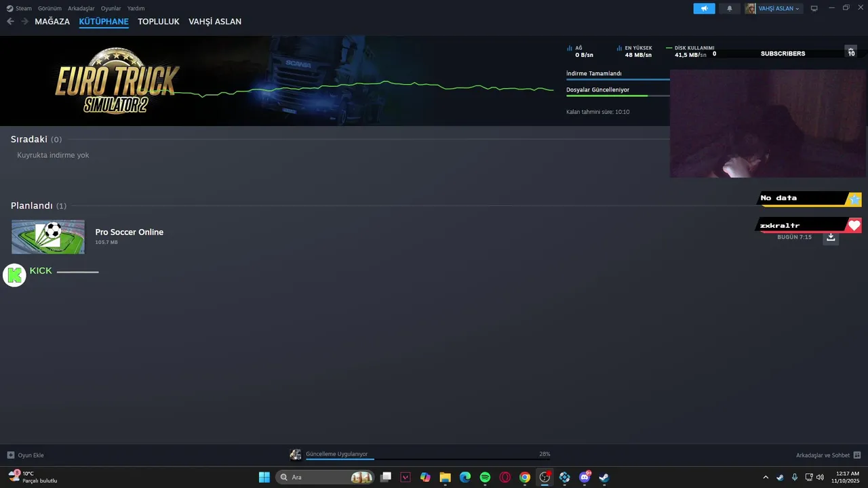This screenshot has width=868, height=488.
Task: Switch to the MAĞAZA tab
Action: pyautogui.click(x=52, y=22)
